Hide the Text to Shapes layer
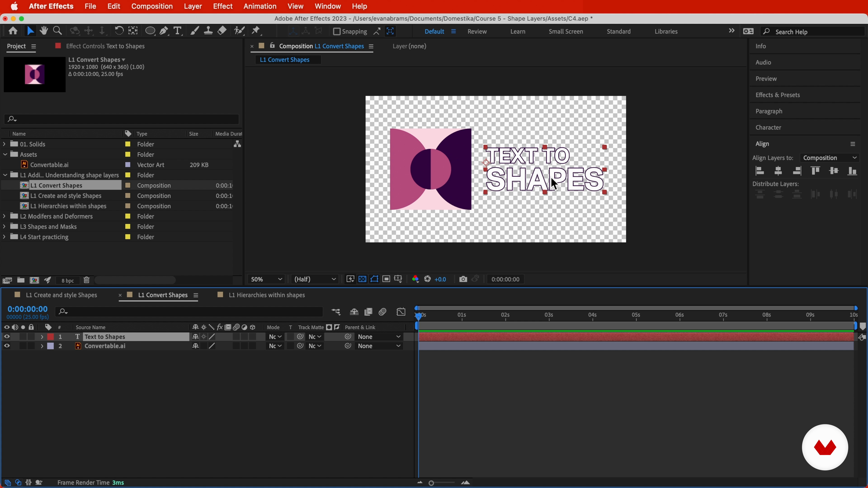868x488 pixels. [x=7, y=337]
